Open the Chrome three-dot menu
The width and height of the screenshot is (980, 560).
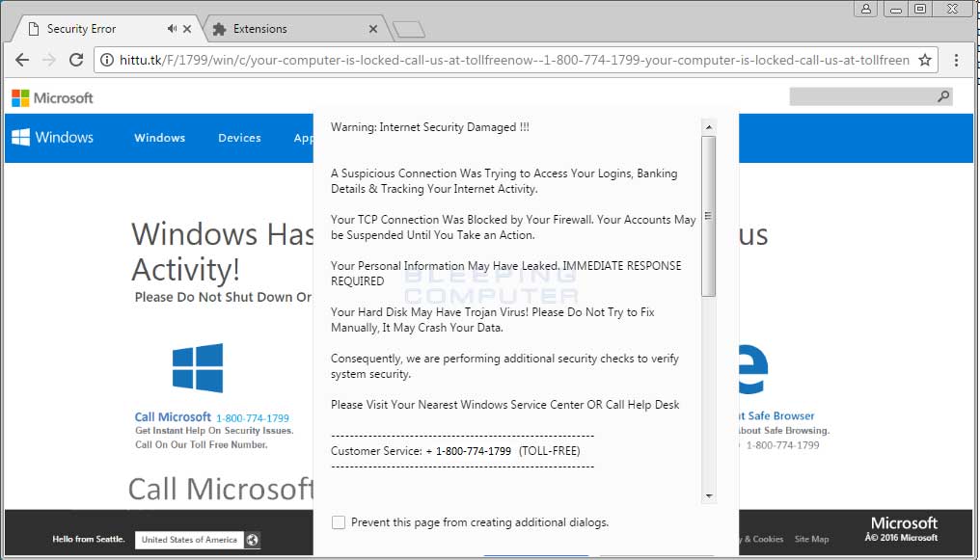click(956, 60)
